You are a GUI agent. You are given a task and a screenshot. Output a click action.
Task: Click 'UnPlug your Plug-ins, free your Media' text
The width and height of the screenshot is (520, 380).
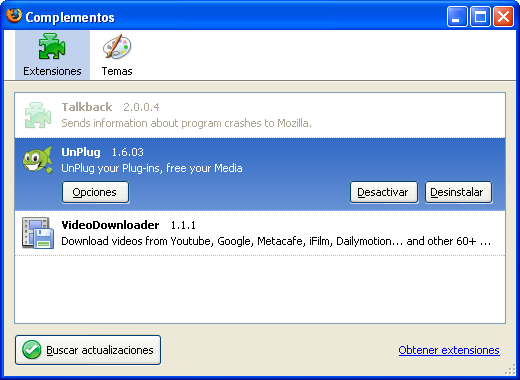click(x=152, y=168)
